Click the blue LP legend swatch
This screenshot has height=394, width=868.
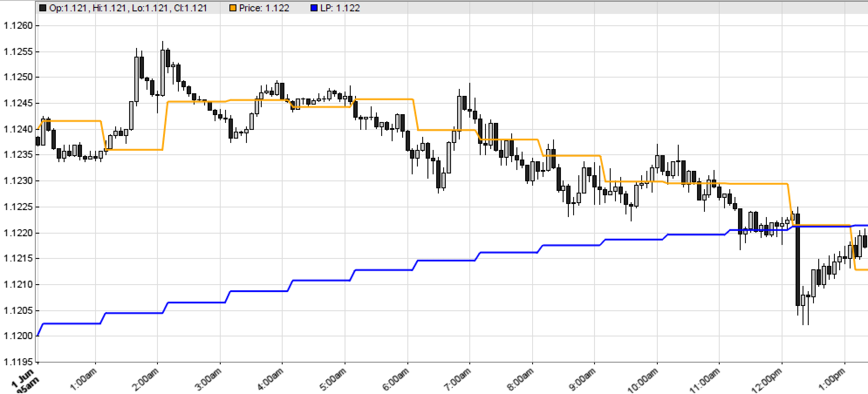coord(314,8)
